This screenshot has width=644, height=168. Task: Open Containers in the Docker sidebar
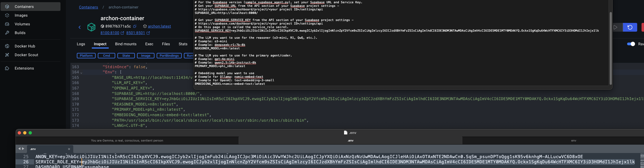(31, 7)
